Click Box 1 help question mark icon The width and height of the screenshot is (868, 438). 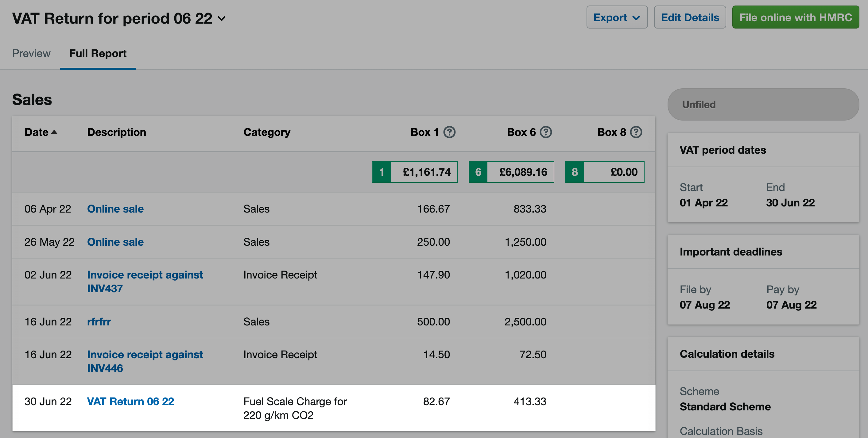pyautogui.click(x=449, y=132)
